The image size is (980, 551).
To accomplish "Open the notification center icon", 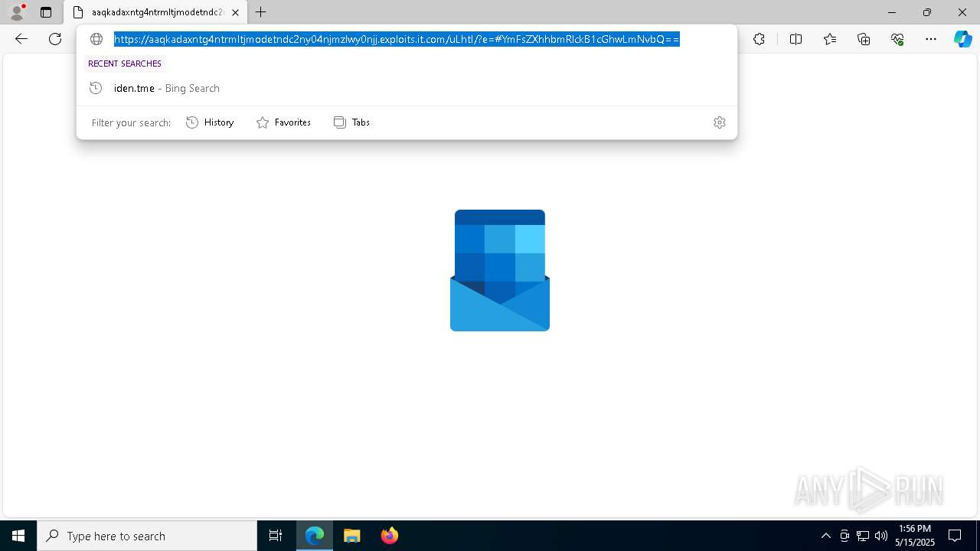I will 955,536.
